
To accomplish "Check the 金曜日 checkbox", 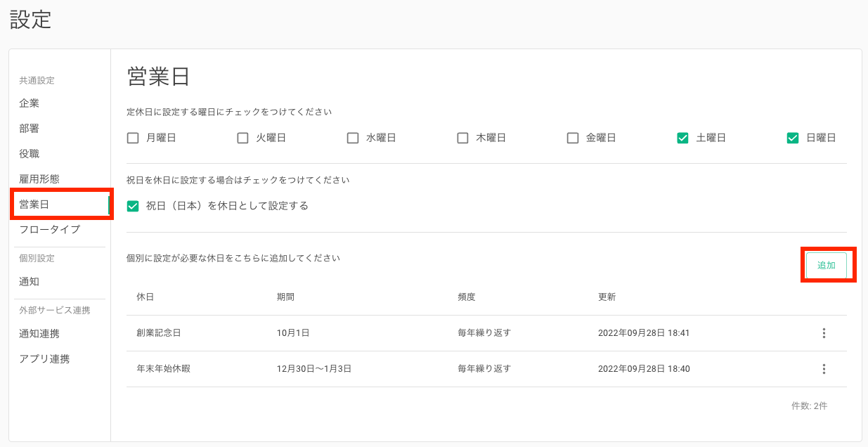I will 573,138.
